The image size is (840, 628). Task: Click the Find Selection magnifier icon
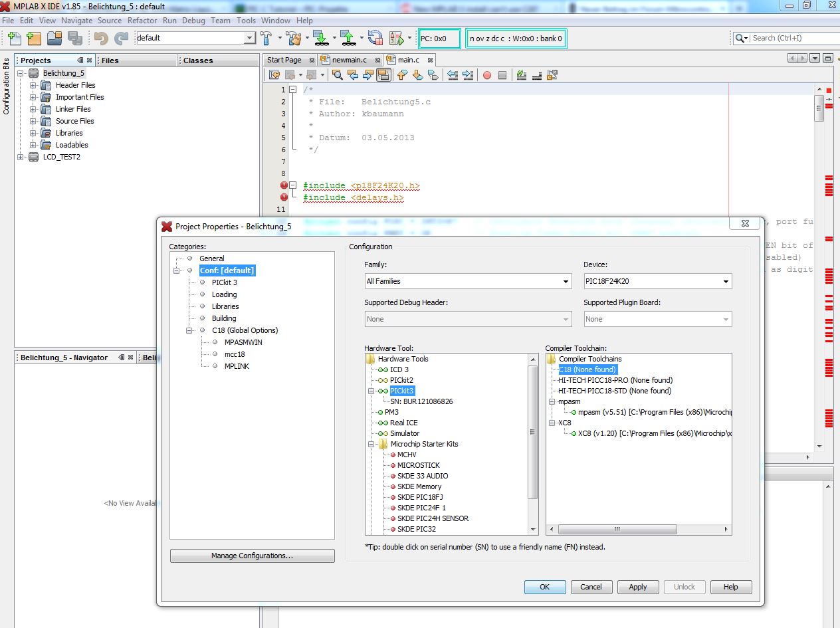point(337,75)
